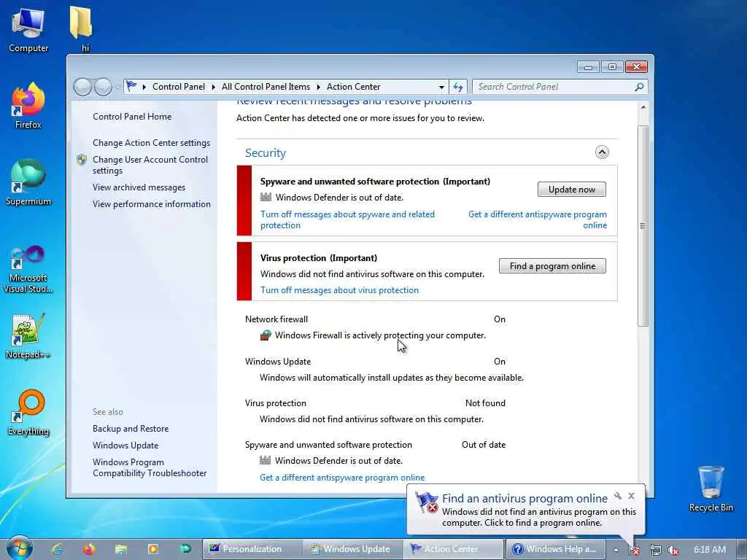The image size is (747, 560).
Task: Click 'Out of date' spyware status
Action: [484, 445]
